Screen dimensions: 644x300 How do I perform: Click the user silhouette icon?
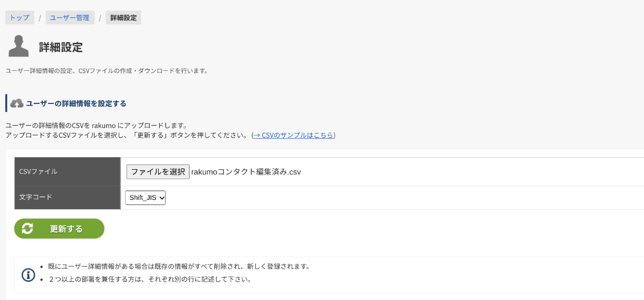coord(18,46)
